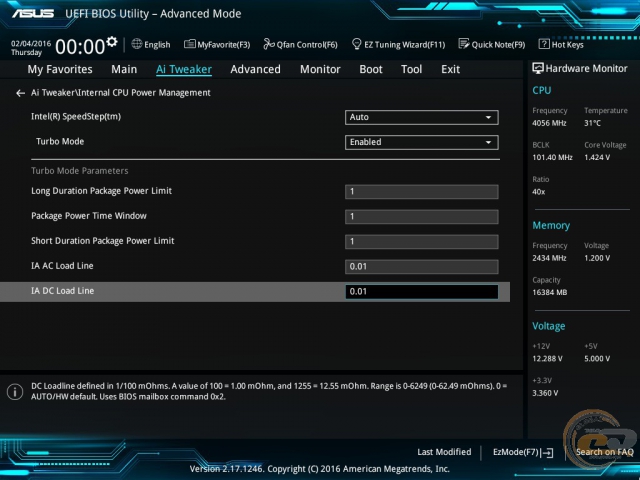Viewport: 640px width, 480px height.
Task: Click the +12V reading 12.288 V
Action: [x=547, y=359]
